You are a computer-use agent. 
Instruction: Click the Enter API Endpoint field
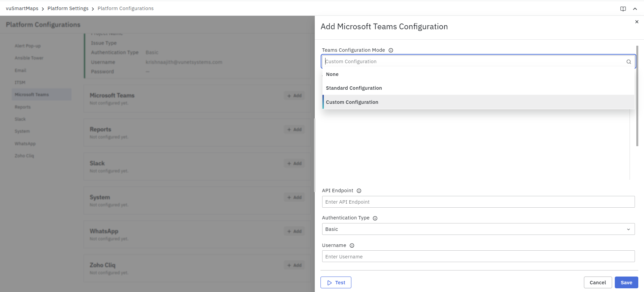[x=478, y=202]
